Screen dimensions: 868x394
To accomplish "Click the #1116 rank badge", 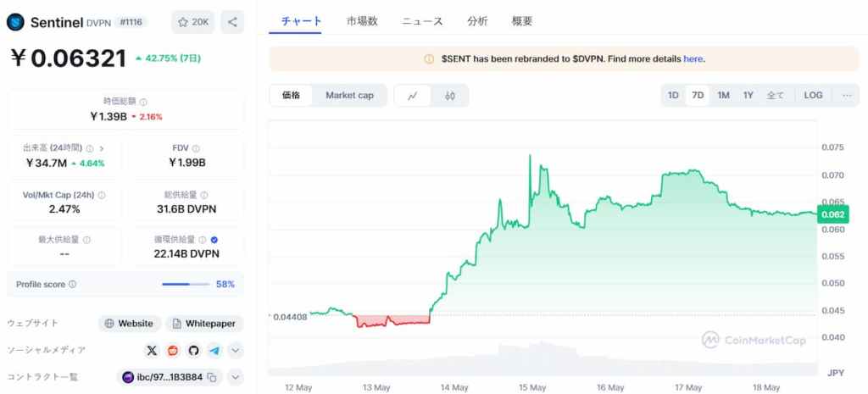I will click(131, 22).
